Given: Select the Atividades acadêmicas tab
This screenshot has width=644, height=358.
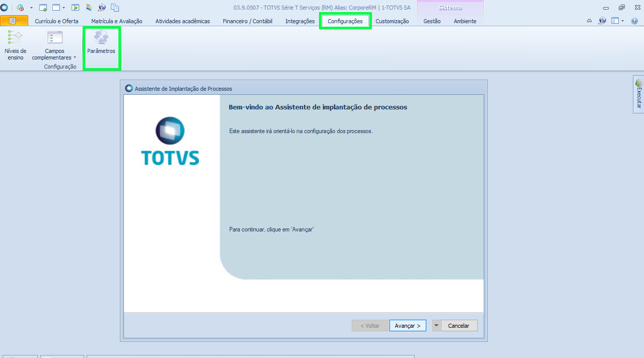Looking at the screenshot, I should click(x=182, y=21).
